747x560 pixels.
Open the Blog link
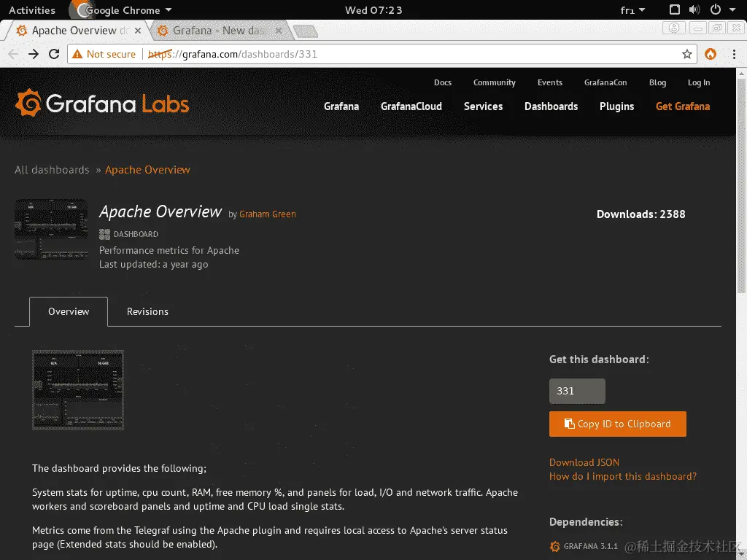[657, 82]
